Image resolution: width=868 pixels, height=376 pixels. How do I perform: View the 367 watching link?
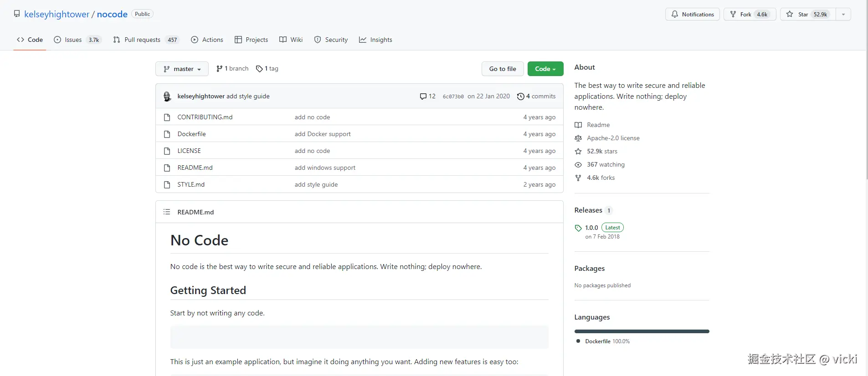pos(606,164)
